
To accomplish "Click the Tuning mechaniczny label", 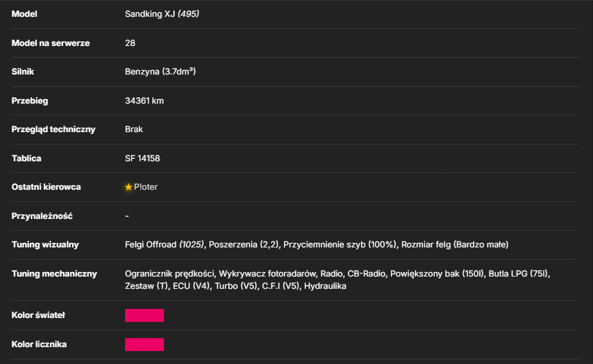I will click(x=54, y=274).
